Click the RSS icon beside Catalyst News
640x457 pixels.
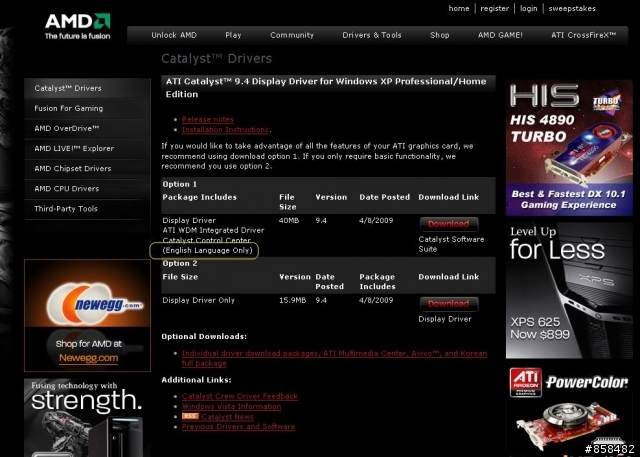[190, 416]
